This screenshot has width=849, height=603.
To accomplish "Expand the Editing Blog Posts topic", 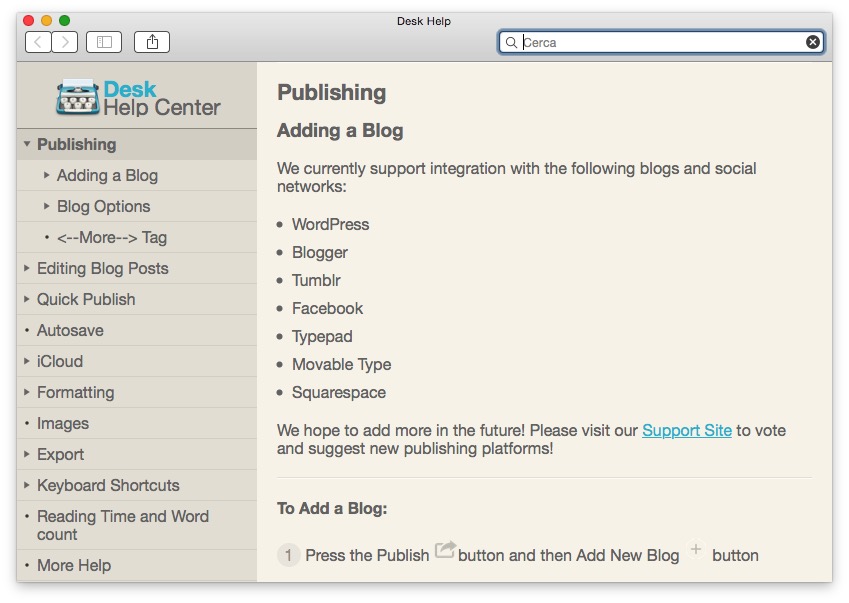I will [27, 268].
